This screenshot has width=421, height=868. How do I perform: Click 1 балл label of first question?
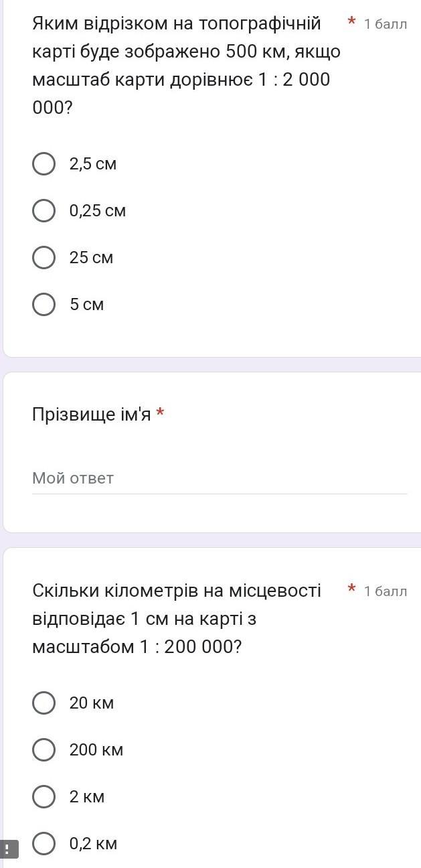[x=386, y=25]
